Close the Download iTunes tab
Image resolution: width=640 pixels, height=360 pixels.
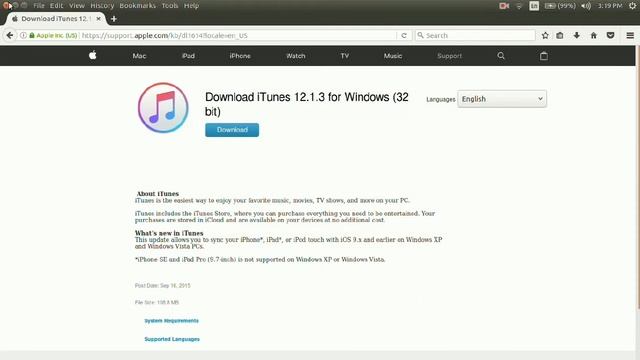(98, 19)
